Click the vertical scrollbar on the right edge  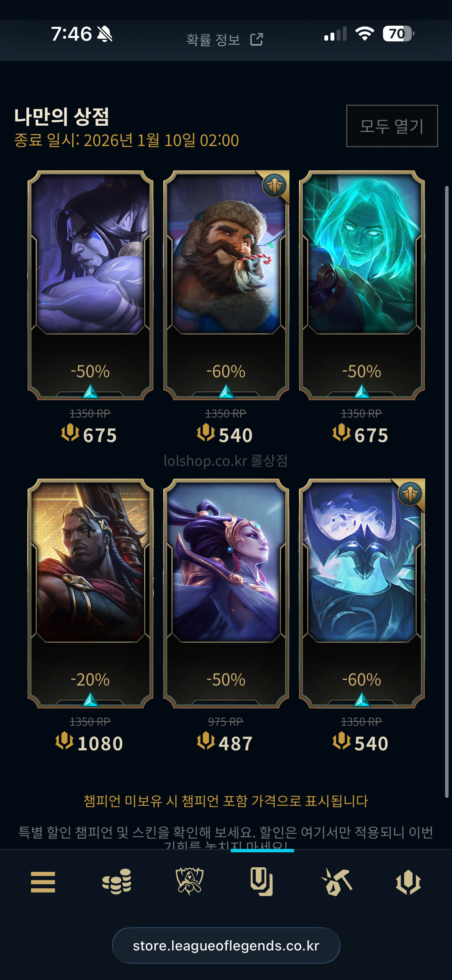[447, 492]
